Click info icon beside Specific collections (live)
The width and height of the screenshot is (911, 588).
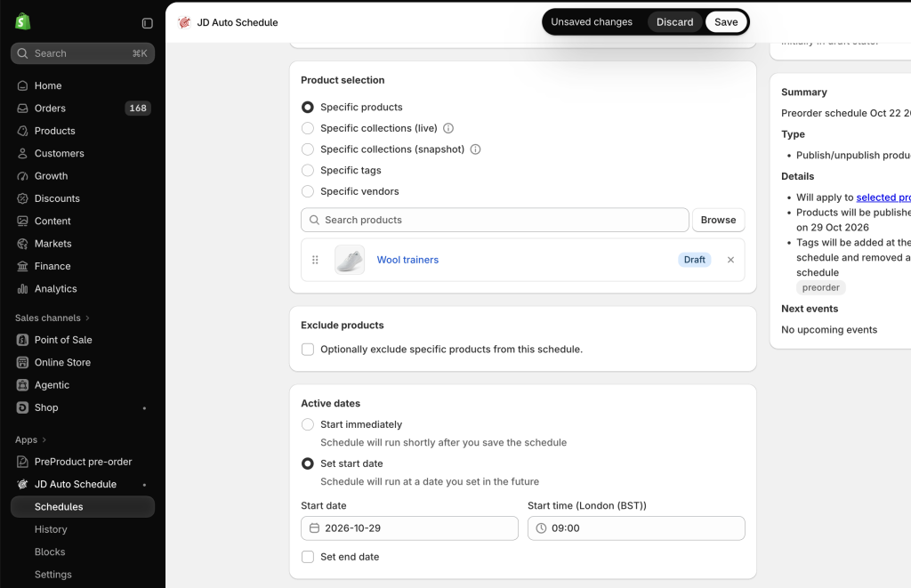click(x=448, y=128)
